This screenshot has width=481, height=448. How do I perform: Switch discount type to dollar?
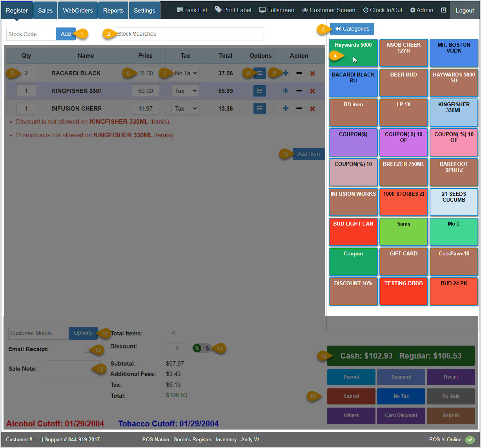click(207, 348)
